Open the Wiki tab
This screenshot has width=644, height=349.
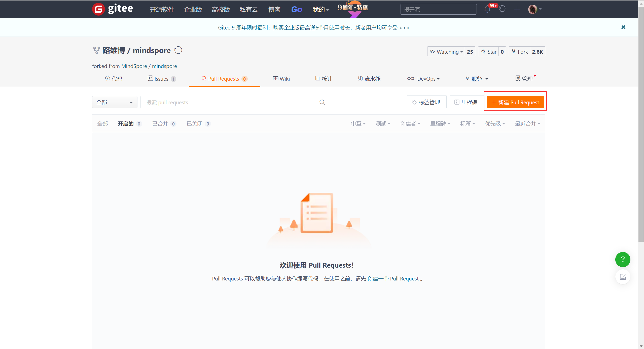(281, 79)
